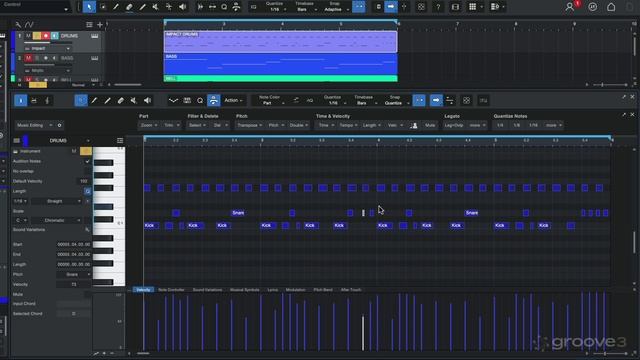This screenshot has height=360, width=640.
Task: Click the 1/8 quantize notes button
Action: (517, 125)
